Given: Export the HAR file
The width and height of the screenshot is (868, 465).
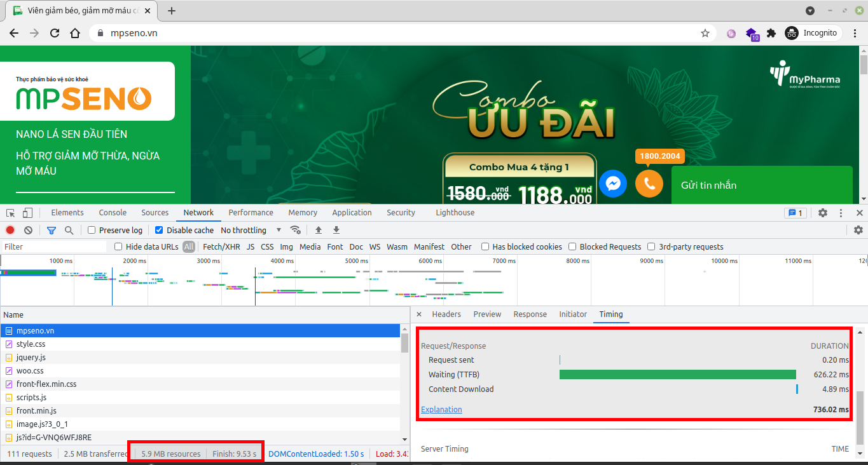Looking at the screenshot, I should tap(336, 230).
